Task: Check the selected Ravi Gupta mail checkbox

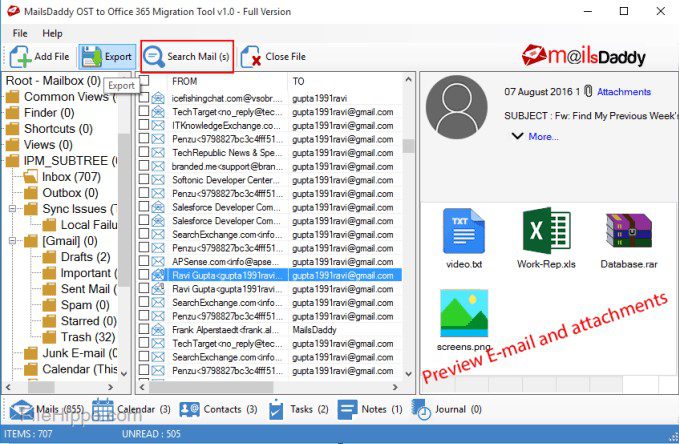Action: [144, 275]
